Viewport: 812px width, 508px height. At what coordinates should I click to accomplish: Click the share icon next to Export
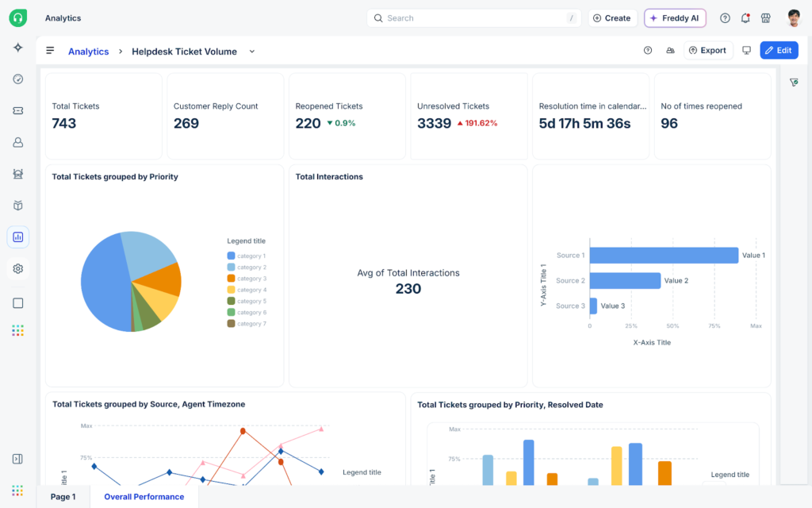pos(670,50)
